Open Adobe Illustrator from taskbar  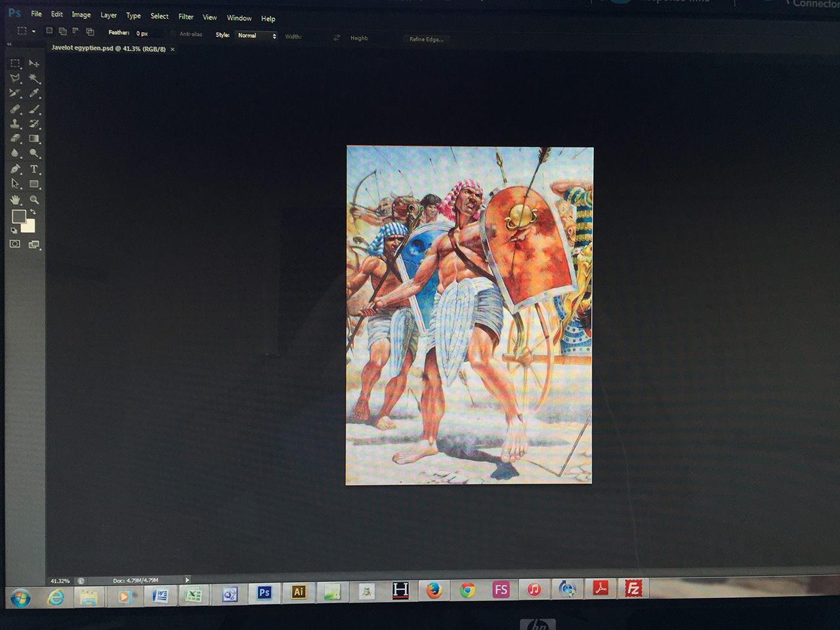click(x=299, y=591)
